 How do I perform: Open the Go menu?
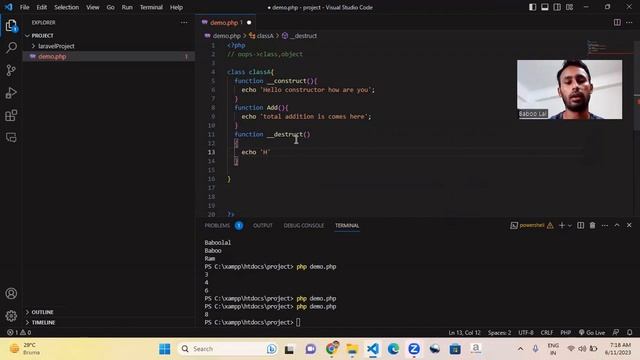tap(110, 7)
